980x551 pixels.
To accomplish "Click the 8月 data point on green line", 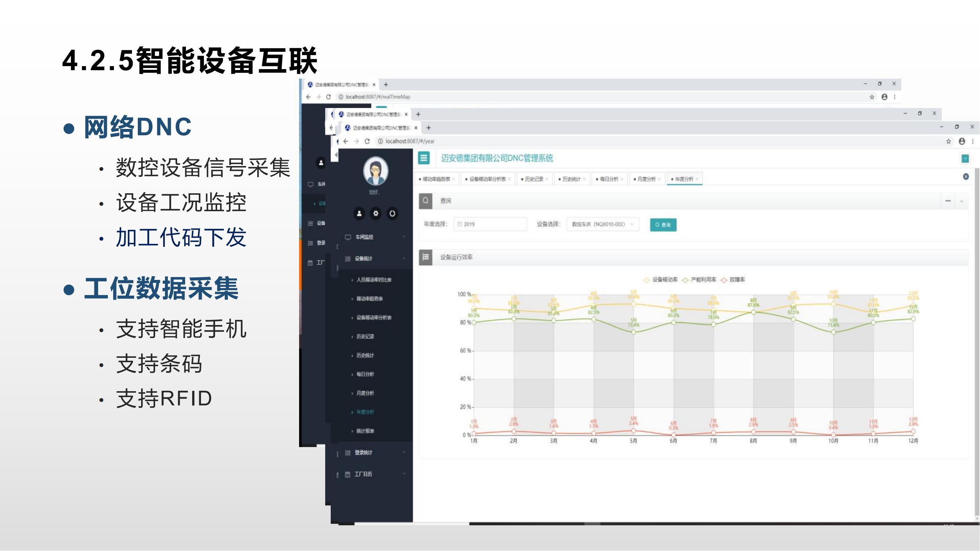I will pyautogui.click(x=753, y=312).
